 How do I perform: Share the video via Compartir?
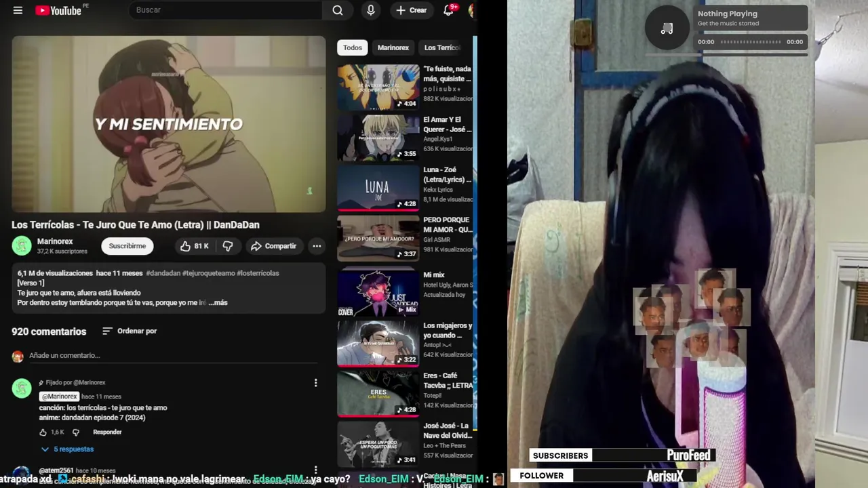click(x=273, y=246)
